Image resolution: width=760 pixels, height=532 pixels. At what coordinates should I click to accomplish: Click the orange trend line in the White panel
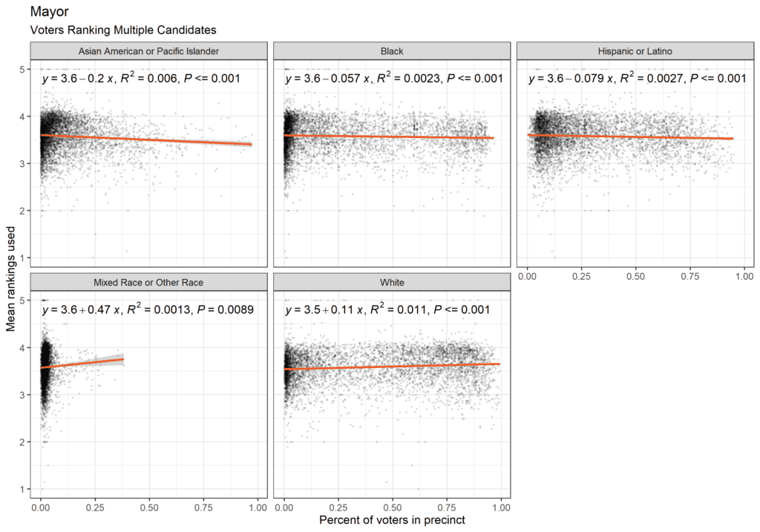(392, 367)
